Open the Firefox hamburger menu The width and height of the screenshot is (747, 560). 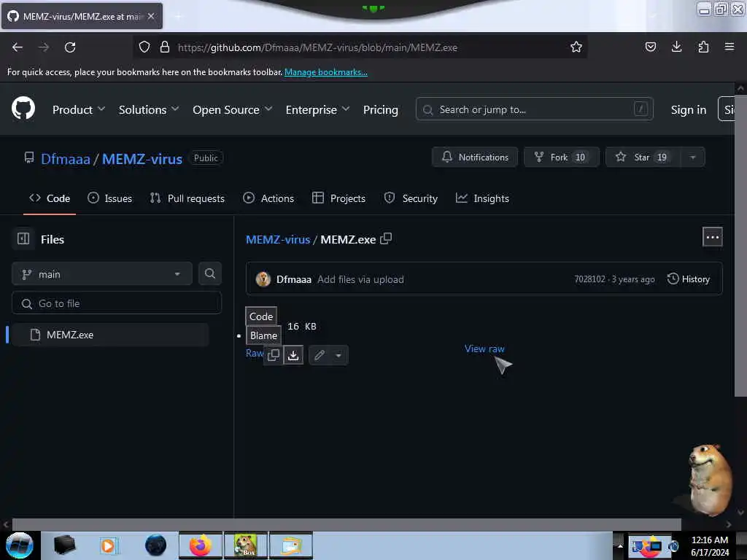pos(729,47)
